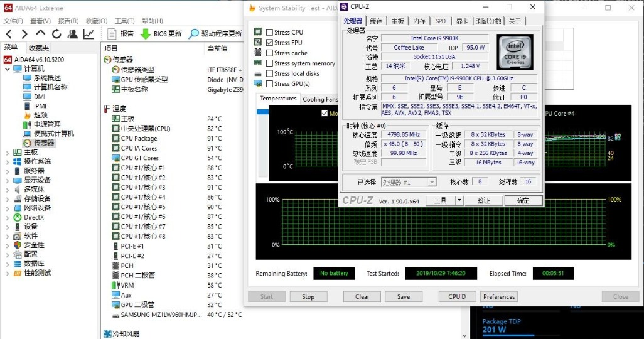Click the Stress CPU chip icon
The height and width of the screenshot is (339, 644).
pyautogui.click(x=258, y=31)
